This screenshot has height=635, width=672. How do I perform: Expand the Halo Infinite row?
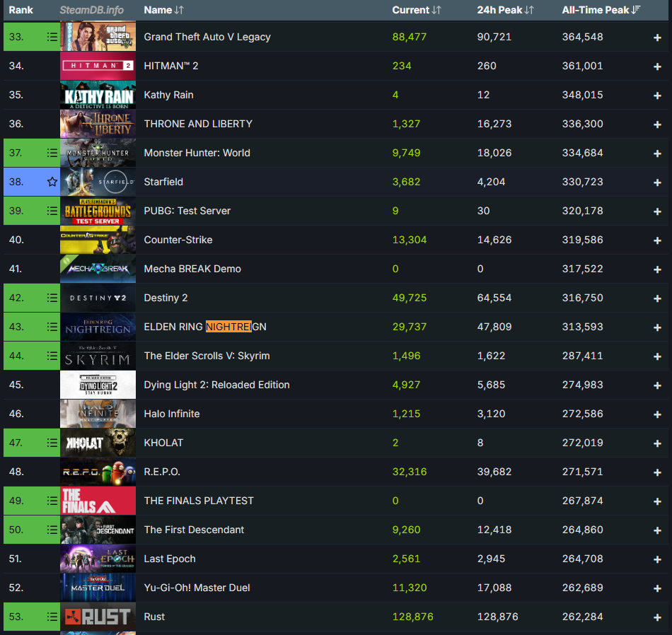point(657,414)
